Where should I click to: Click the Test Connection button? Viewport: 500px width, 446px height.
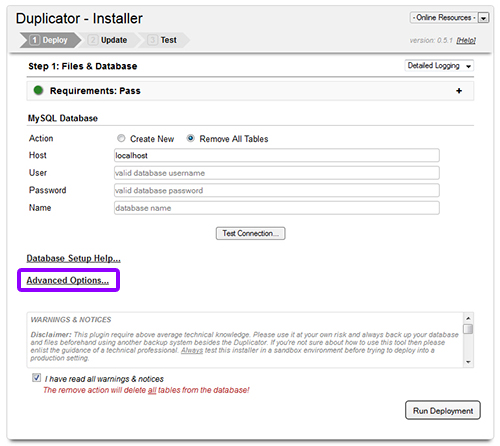[x=250, y=233]
